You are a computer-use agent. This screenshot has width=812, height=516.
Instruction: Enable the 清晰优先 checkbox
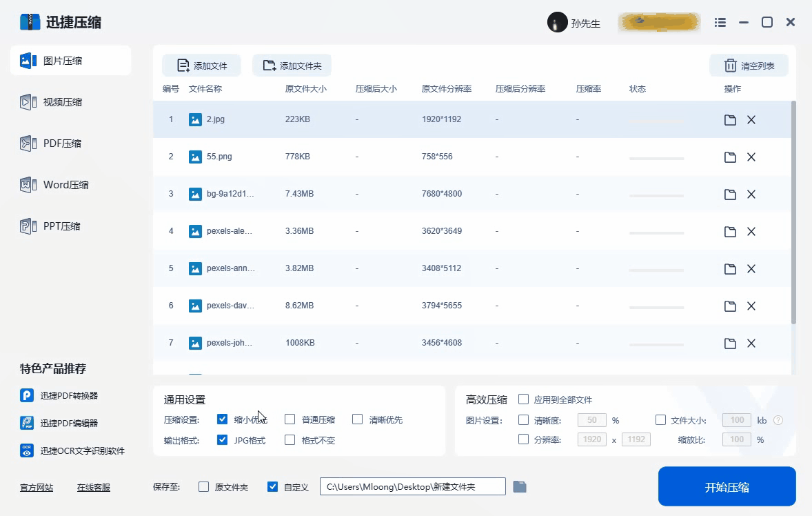[x=357, y=419]
